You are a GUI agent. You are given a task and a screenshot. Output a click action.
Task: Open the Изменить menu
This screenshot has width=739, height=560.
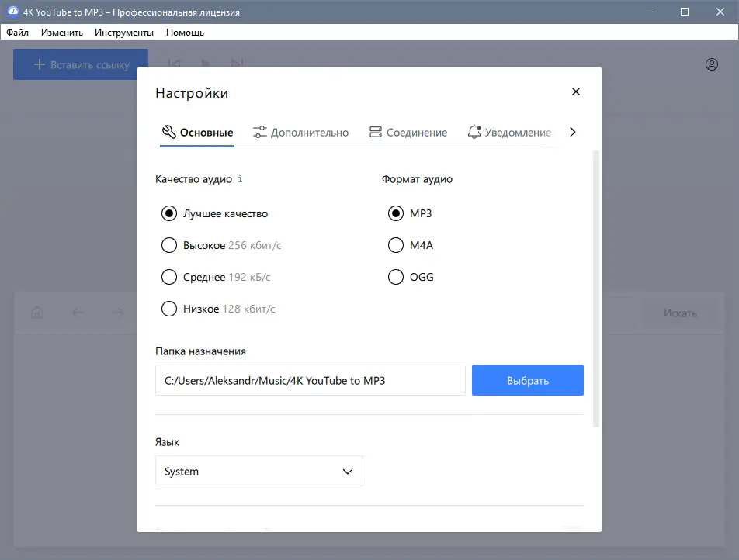click(x=62, y=33)
